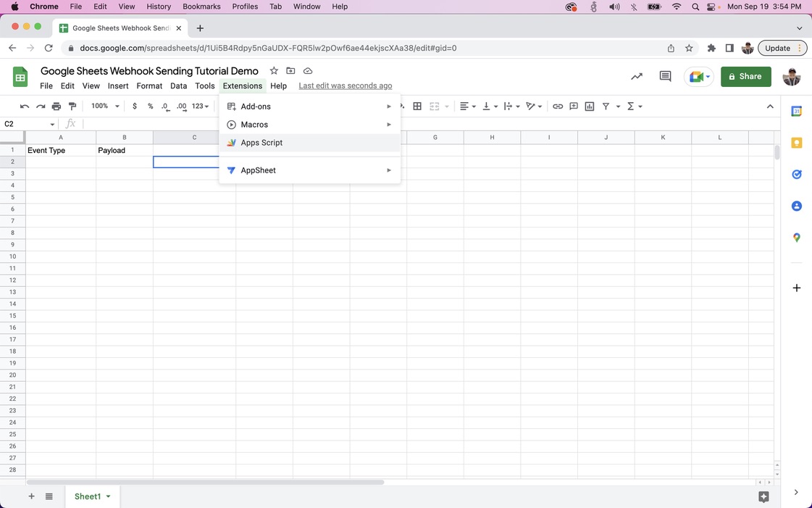The height and width of the screenshot is (508, 812).
Task: Select the paint format roller icon
Action: pos(72,106)
